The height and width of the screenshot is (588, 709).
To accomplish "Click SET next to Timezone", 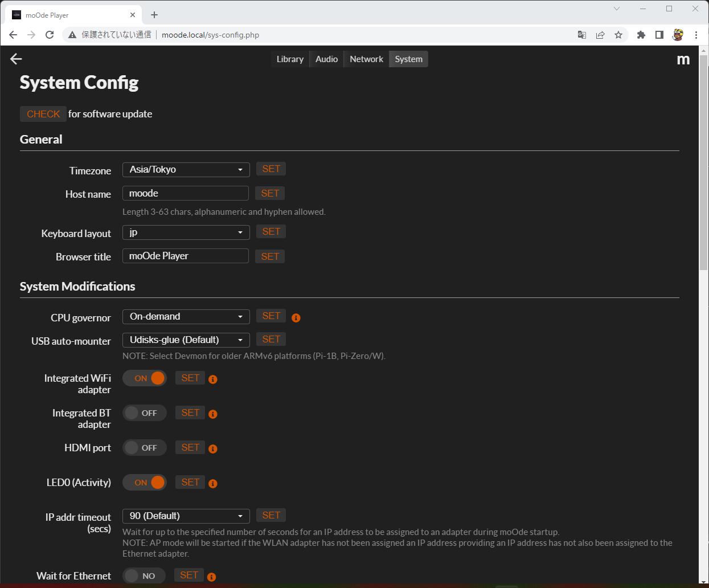I will pos(271,169).
